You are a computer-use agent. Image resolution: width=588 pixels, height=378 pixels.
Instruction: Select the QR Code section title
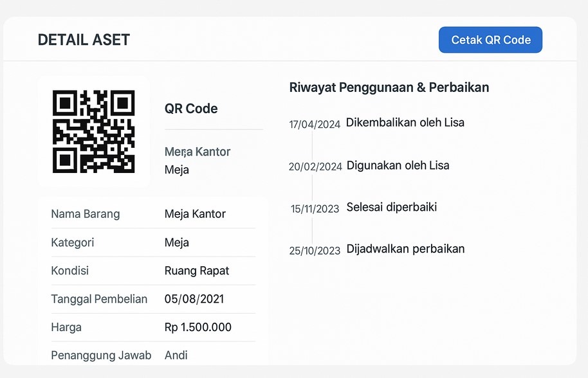click(191, 109)
